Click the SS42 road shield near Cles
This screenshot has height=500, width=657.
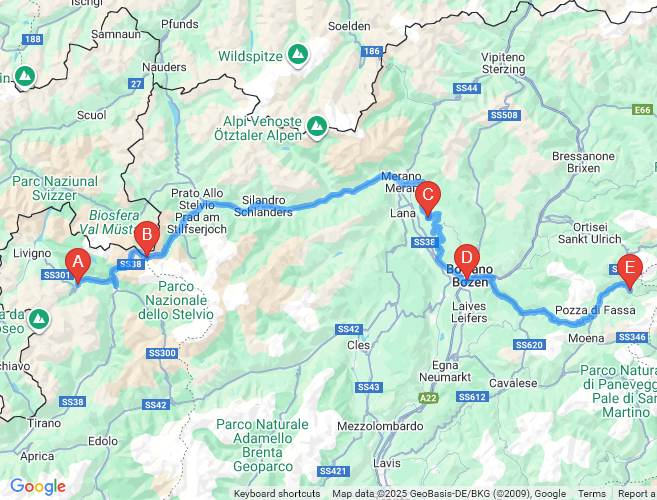pyautogui.click(x=349, y=329)
